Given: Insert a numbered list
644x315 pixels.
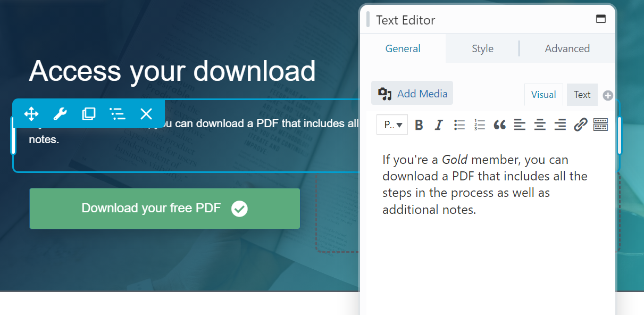Looking at the screenshot, I should [x=480, y=125].
